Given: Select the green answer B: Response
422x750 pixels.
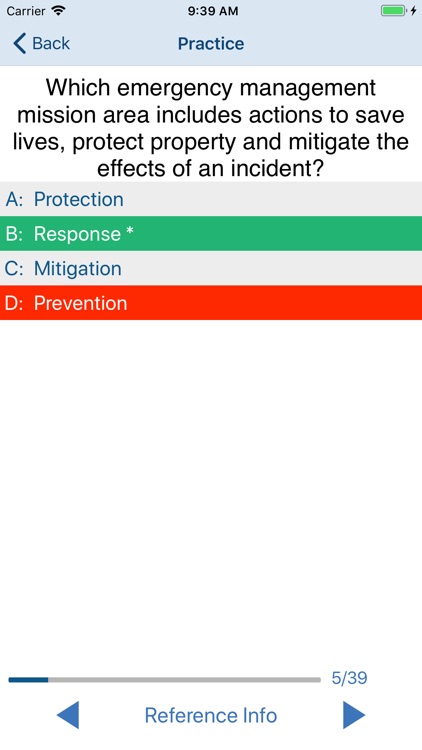Looking at the screenshot, I should coord(211,233).
